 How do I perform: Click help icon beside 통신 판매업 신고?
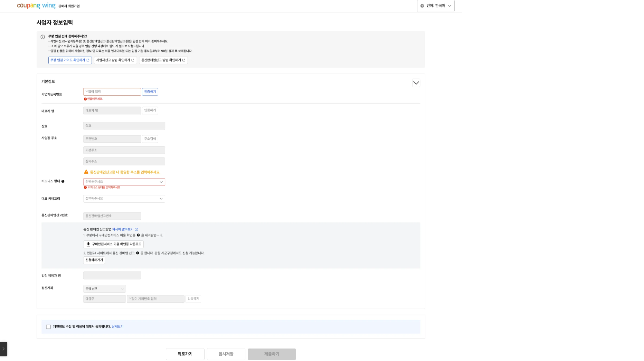coord(137,253)
